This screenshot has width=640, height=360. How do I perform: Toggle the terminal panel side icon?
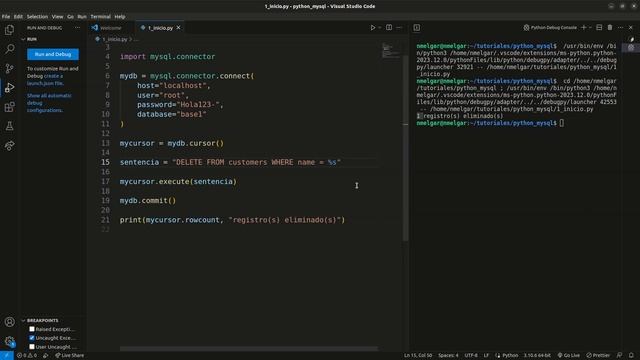tap(416, 28)
